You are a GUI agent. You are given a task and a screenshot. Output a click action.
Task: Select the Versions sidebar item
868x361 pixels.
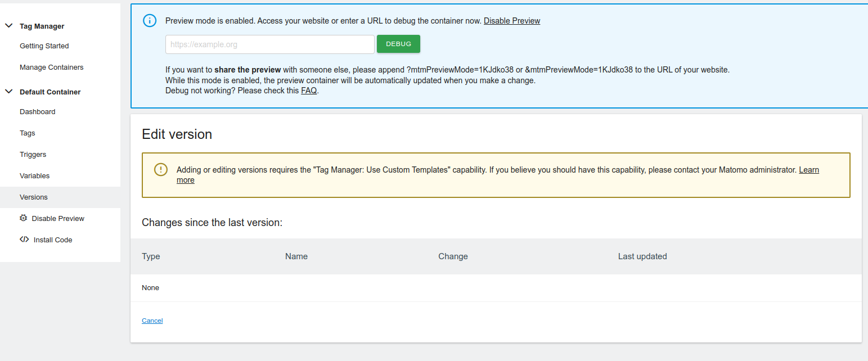[x=34, y=197]
